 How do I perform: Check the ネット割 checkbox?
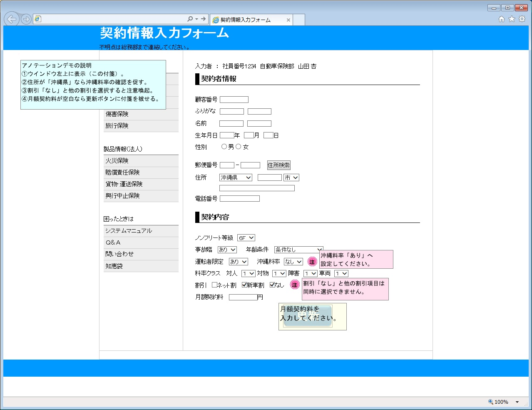[214, 285]
